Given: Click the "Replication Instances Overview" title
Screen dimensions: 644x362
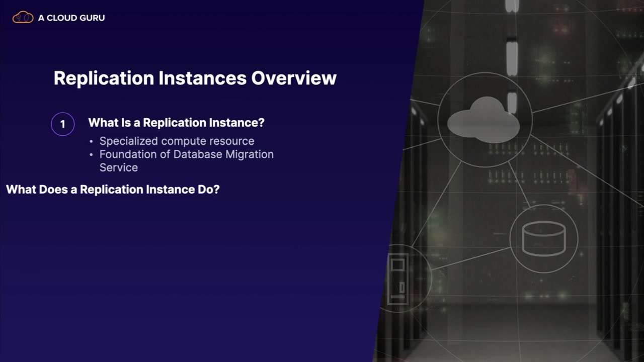Looking at the screenshot, I should [195, 78].
